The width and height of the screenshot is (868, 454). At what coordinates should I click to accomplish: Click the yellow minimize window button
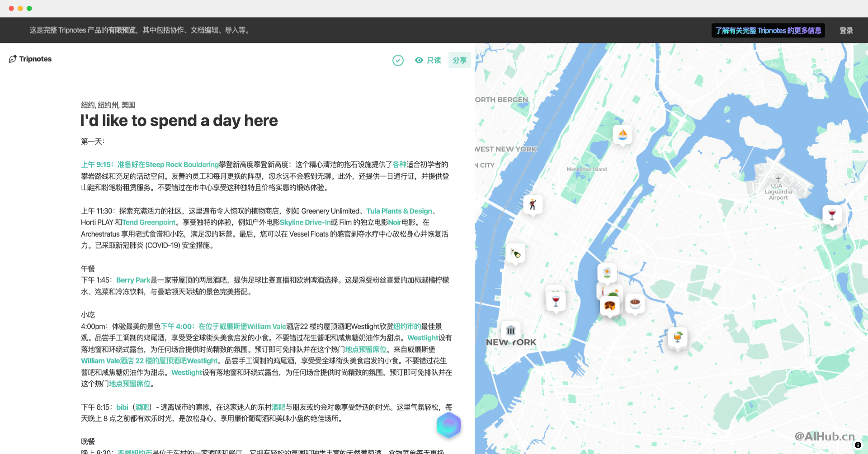[x=20, y=8]
